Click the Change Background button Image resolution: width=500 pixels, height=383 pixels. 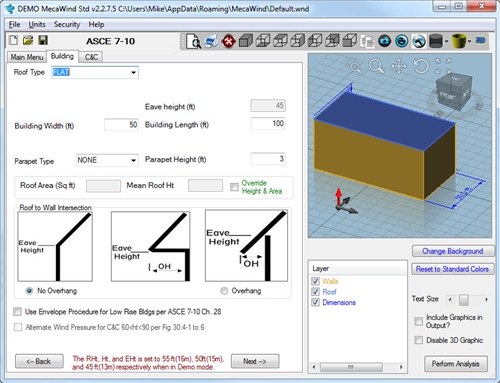click(453, 251)
